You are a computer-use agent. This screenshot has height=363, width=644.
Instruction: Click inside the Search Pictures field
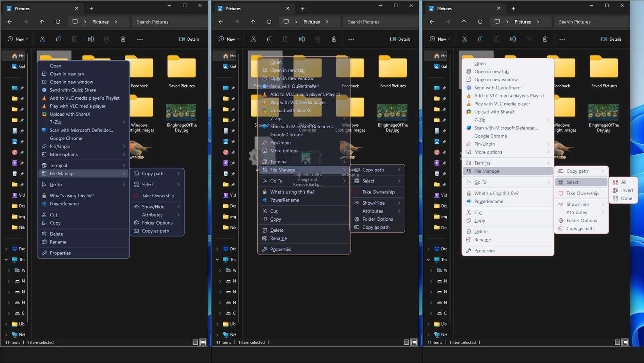pyautogui.click(x=152, y=22)
